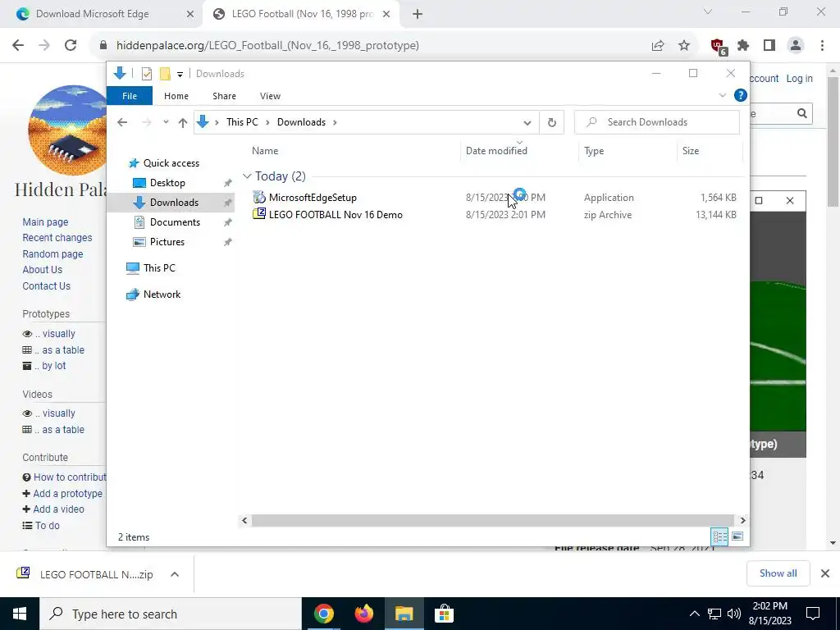Go up one folder level in Explorer
The image size is (840, 630).
pyautogui.click(x=183, y=123)
